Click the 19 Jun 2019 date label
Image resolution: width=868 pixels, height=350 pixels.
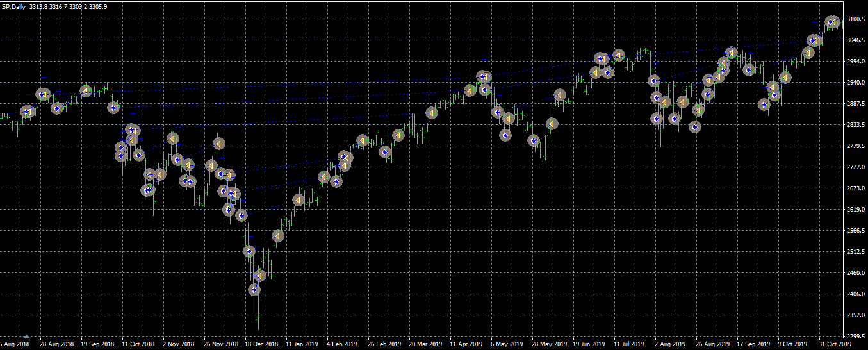coord(589,345)
